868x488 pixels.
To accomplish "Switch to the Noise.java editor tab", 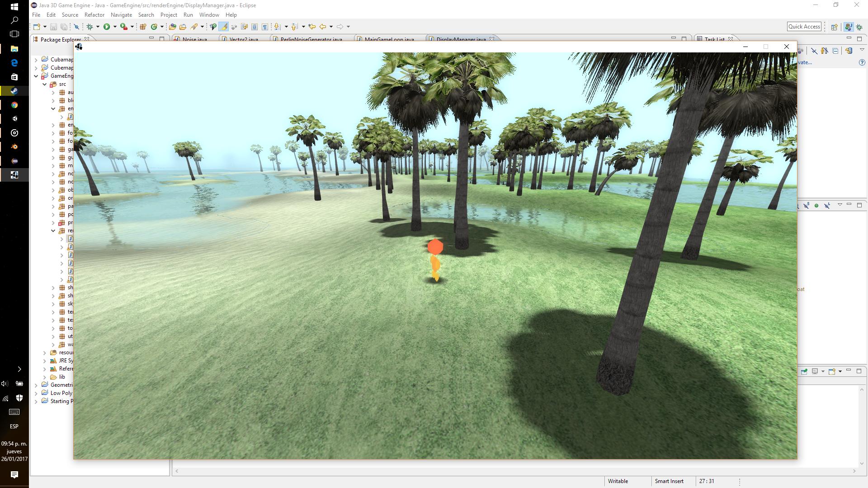I will 194,39.
